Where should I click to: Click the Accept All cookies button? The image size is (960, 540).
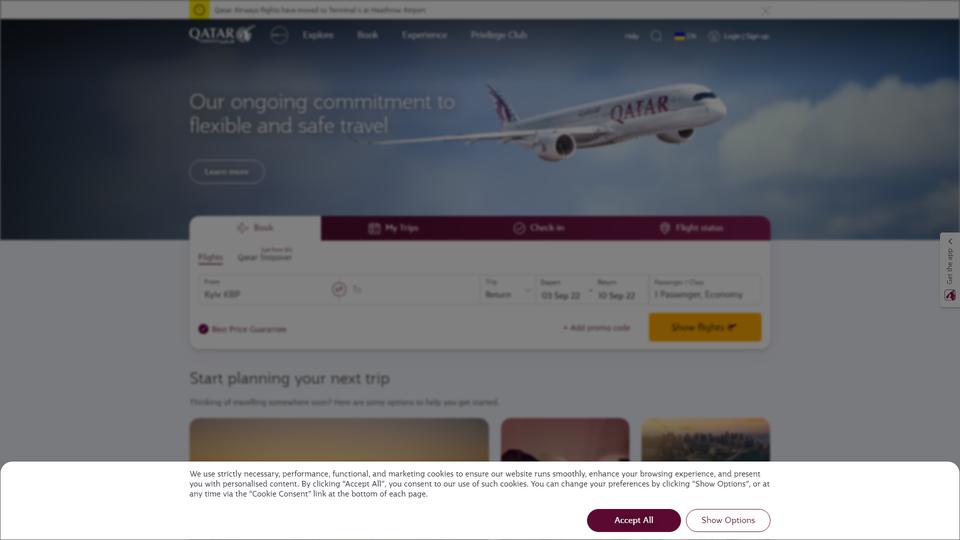[634, 520]
